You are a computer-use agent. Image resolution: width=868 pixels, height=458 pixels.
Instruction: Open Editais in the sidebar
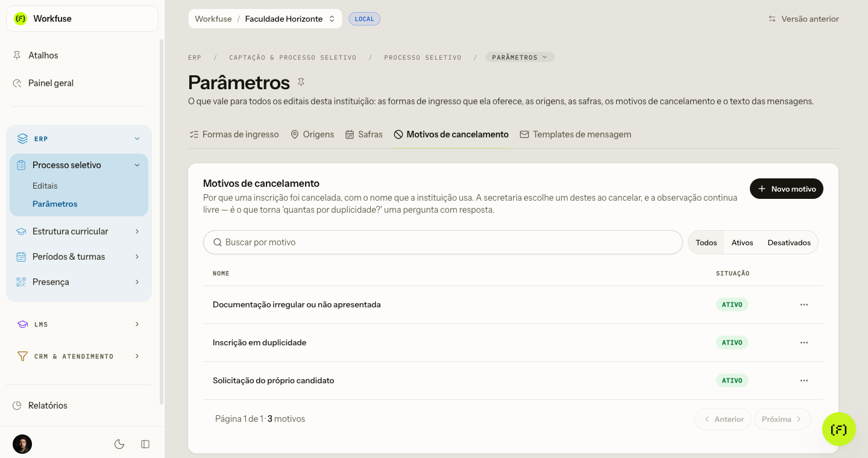tap(45, 186)
